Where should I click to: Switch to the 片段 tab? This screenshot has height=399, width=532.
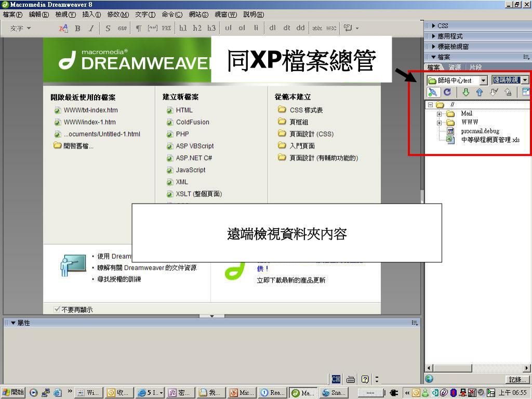pyautogui.click(x=476, y=67)
